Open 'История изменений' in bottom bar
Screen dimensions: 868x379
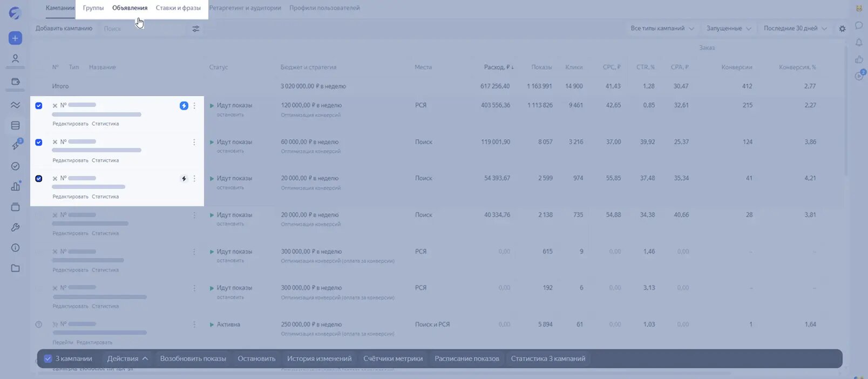tap(319, 358)
